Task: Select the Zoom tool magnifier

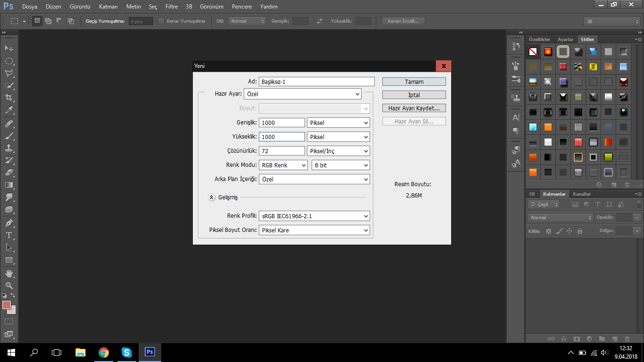Action: [x=9, y=285]
